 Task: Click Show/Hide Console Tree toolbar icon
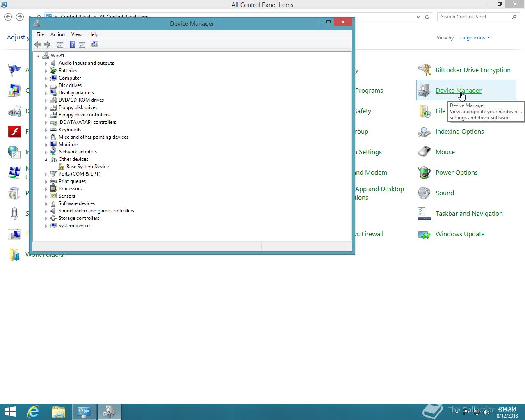(x=60, y=44)
